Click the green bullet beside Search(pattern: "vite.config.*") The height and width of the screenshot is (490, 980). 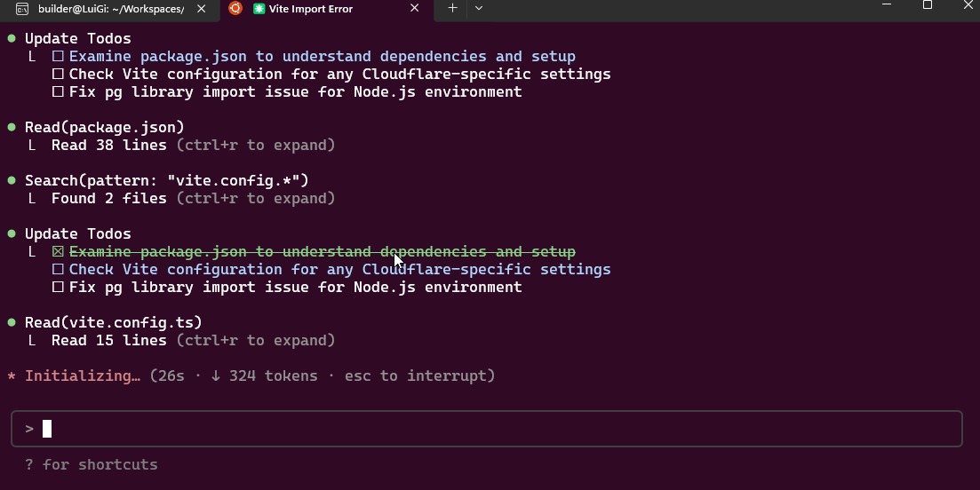pos(12,180)
